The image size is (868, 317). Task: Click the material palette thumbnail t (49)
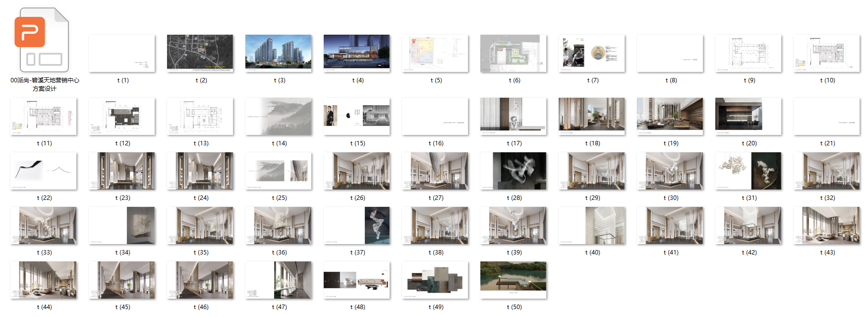tap(435, 280)
